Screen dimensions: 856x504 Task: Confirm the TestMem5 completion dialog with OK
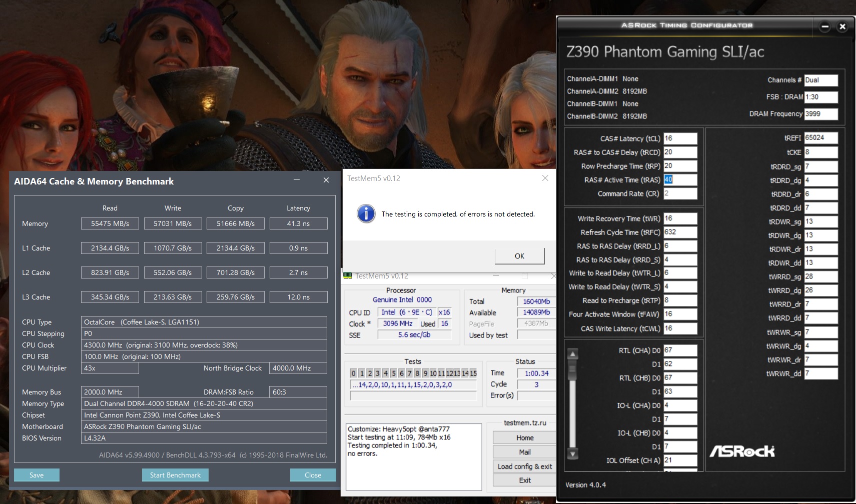tap(519, 256)
